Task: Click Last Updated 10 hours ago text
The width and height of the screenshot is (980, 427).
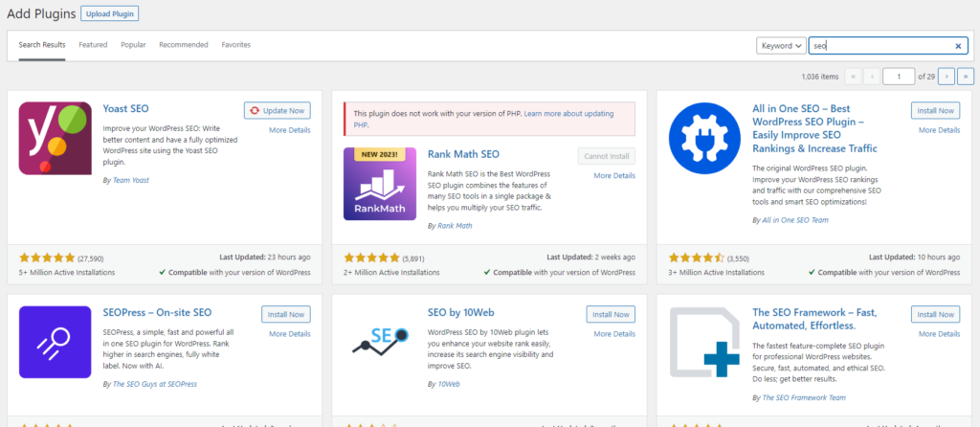Action: [914, 257]
